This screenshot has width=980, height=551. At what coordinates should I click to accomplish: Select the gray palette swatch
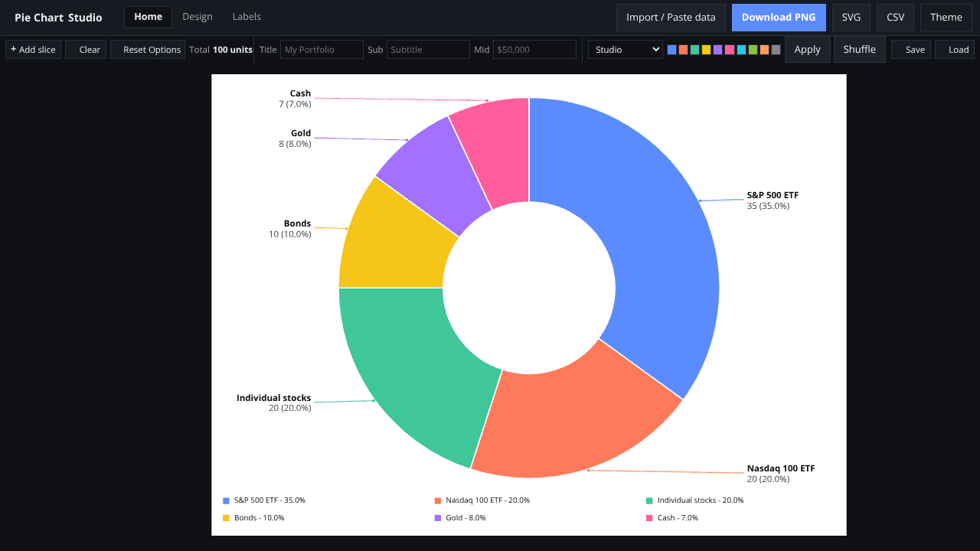(776, 50)
